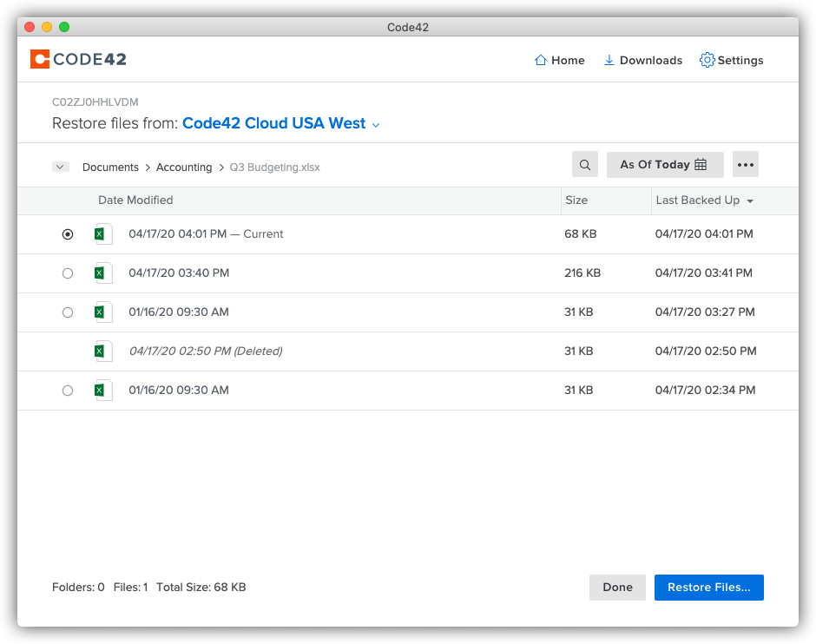Screen dimensions: 816x644
Task: Navigate to the Accounting breadcrumb
Action: click(x=184, y=167)
